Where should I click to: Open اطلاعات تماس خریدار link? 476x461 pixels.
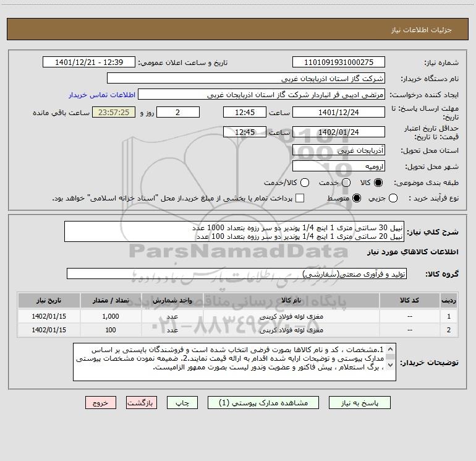[x=102, y=95]
